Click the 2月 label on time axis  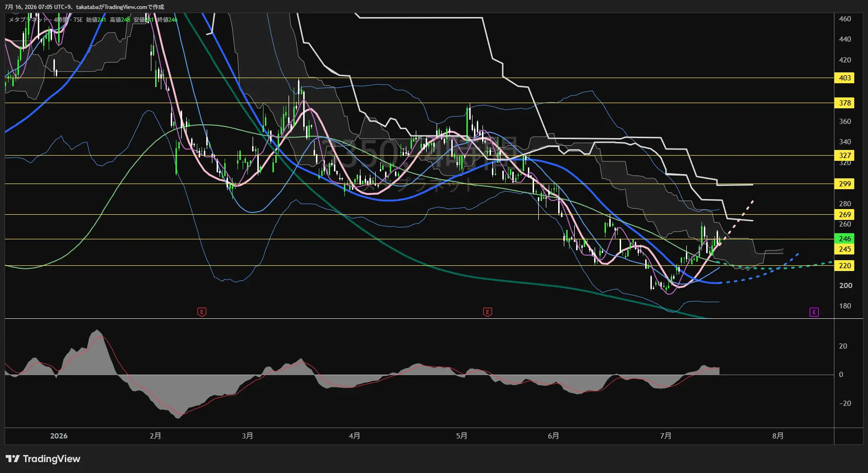coord(155,436)
